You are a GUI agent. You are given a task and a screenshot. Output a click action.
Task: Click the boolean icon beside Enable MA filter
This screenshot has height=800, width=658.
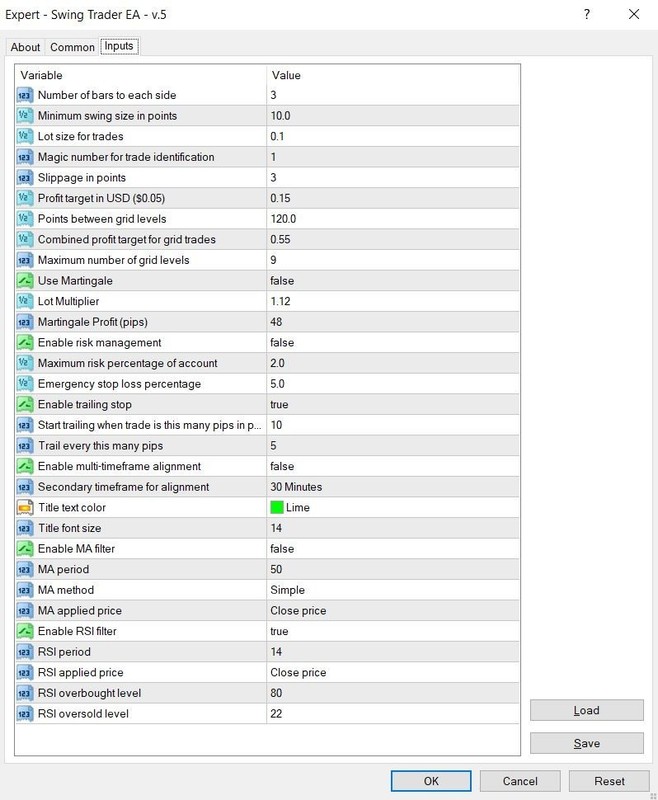point(24,548)
